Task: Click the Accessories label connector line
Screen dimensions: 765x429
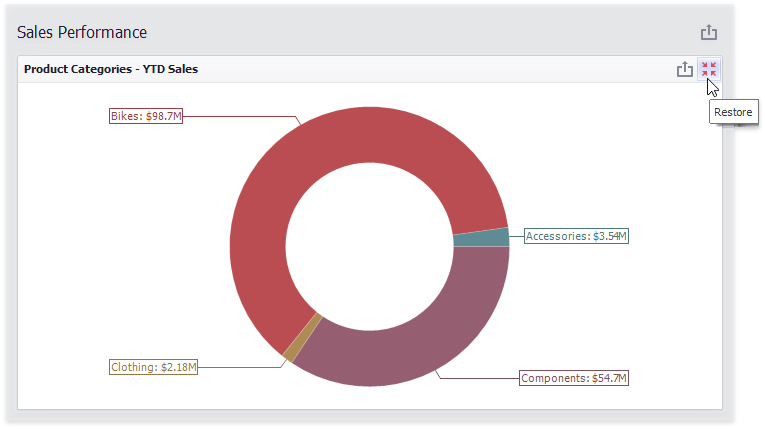Action: (516, 237)
